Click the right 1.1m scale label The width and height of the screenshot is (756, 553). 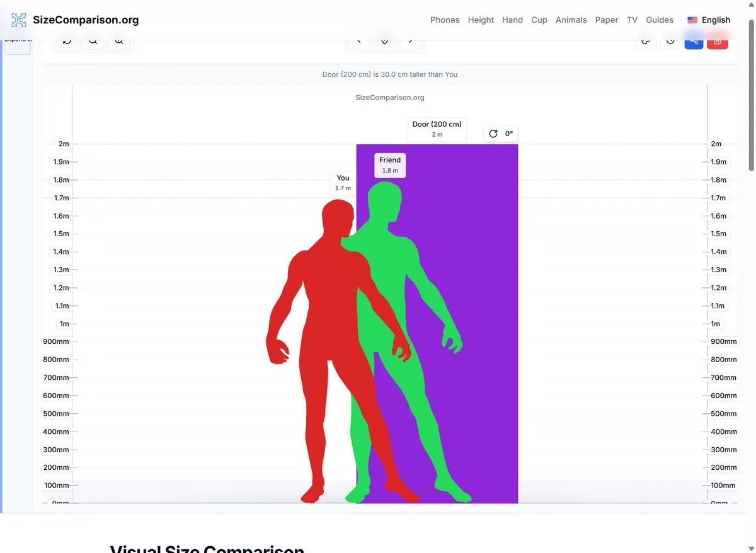tap(718, 305)
